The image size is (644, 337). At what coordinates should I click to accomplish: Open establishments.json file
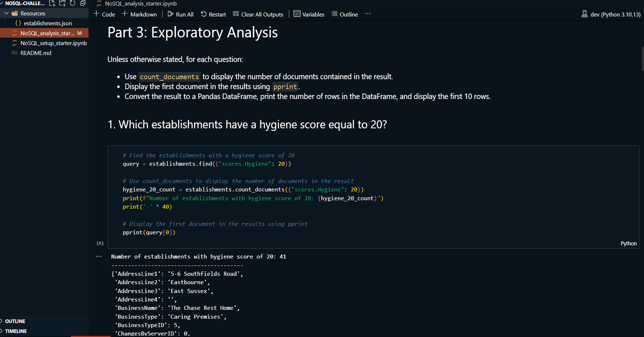(x=48, y=23)
